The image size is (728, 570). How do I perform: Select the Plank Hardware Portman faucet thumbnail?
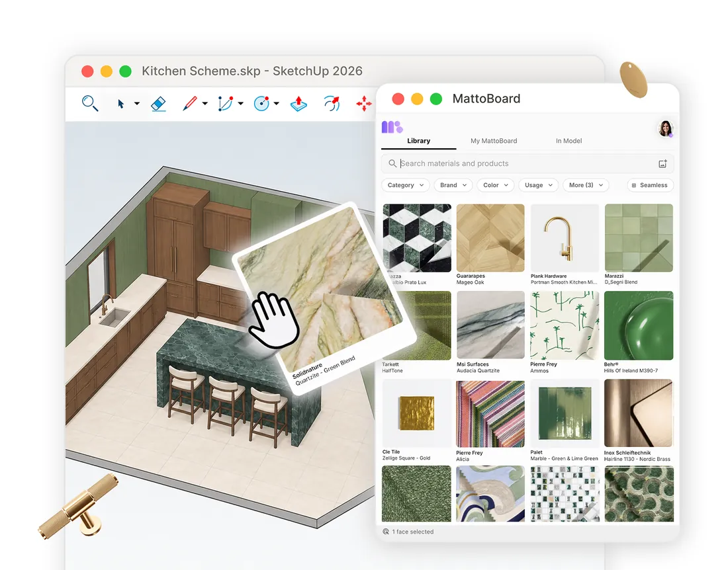[x=565, y=238]
